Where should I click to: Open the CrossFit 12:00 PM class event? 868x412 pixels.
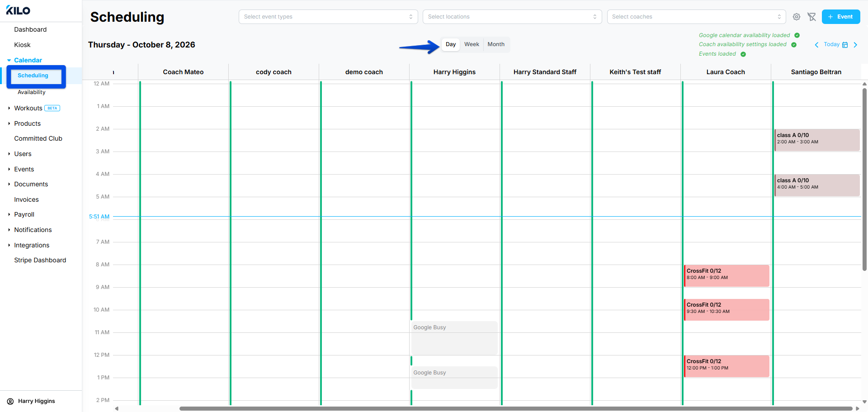(726, 366)
